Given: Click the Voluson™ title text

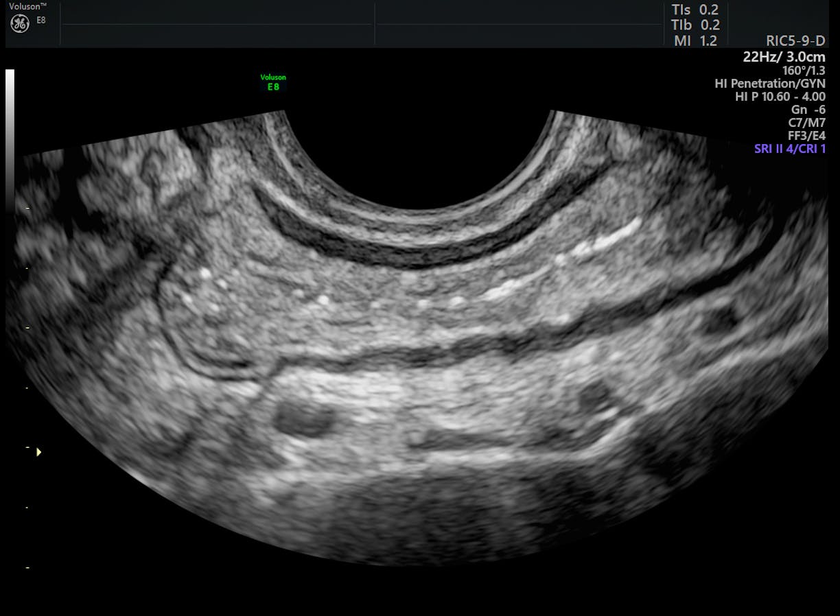Looking at the screenshot, I should (x=28, y=6).
